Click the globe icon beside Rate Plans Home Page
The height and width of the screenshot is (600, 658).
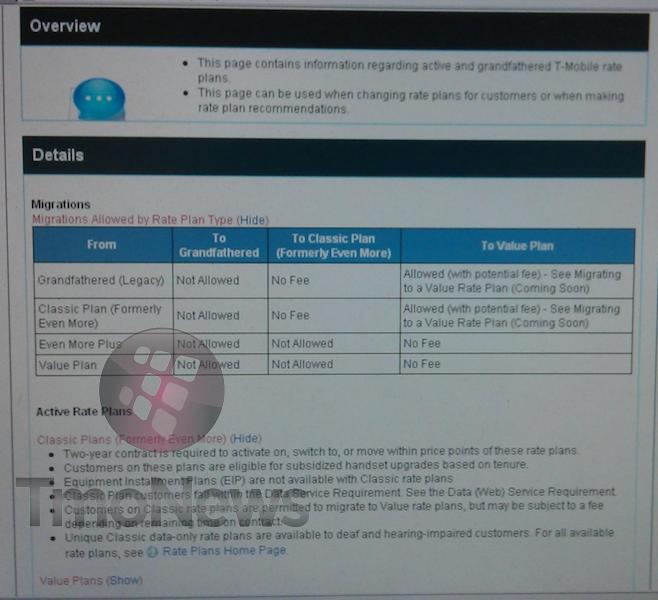pyautogui.click(x=152, y=551)
